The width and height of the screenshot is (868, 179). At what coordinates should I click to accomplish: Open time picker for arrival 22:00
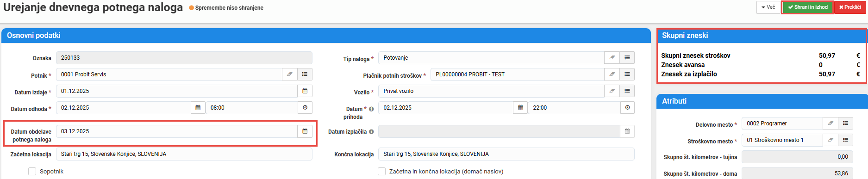627,107
